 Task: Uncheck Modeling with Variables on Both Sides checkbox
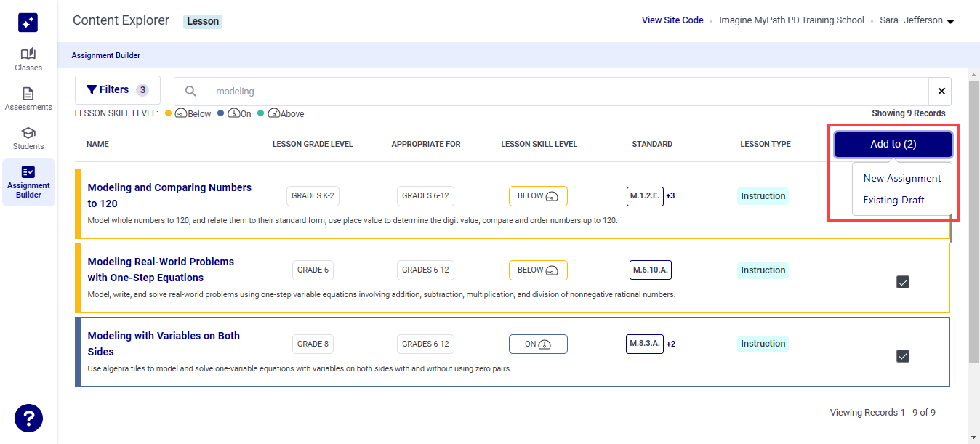[903, 356]
